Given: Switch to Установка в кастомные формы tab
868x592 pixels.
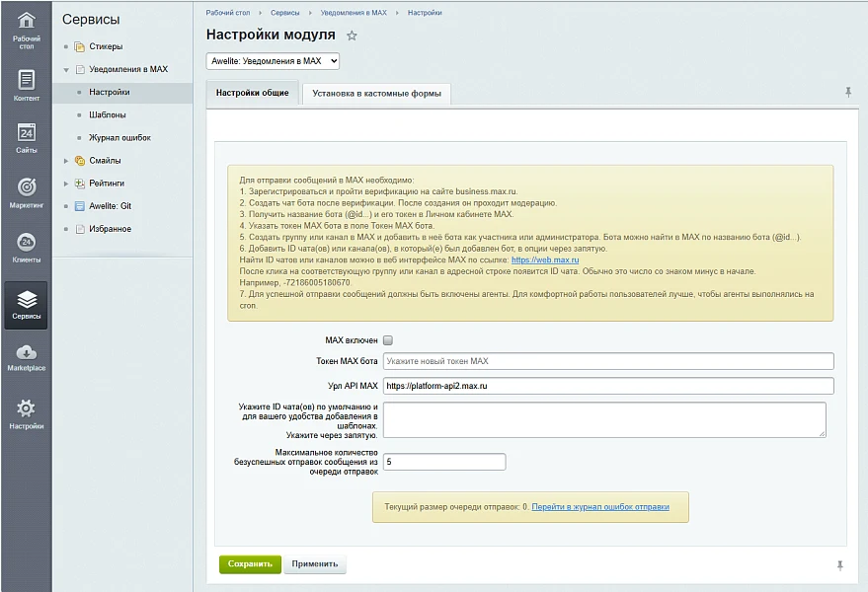Looking at the screenshot, I should pyautogui.click(x=376, y=94).
